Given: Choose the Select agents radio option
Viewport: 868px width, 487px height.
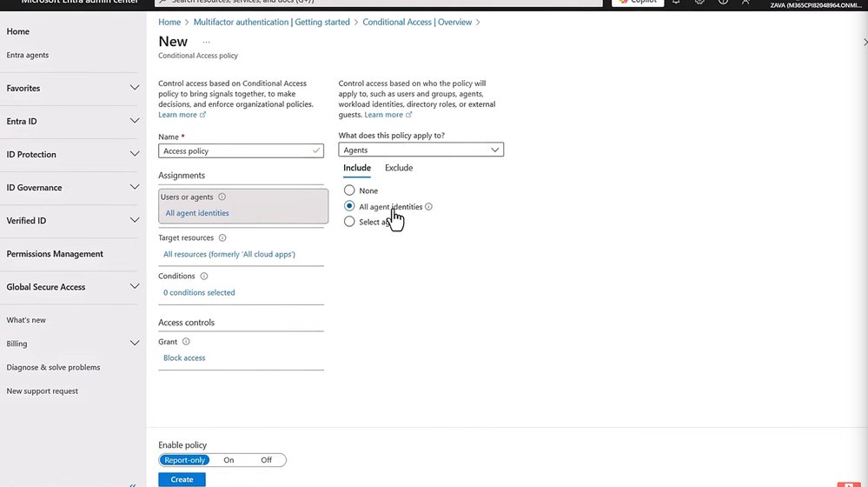Looking at the screenshot, I should click(349, 222).
